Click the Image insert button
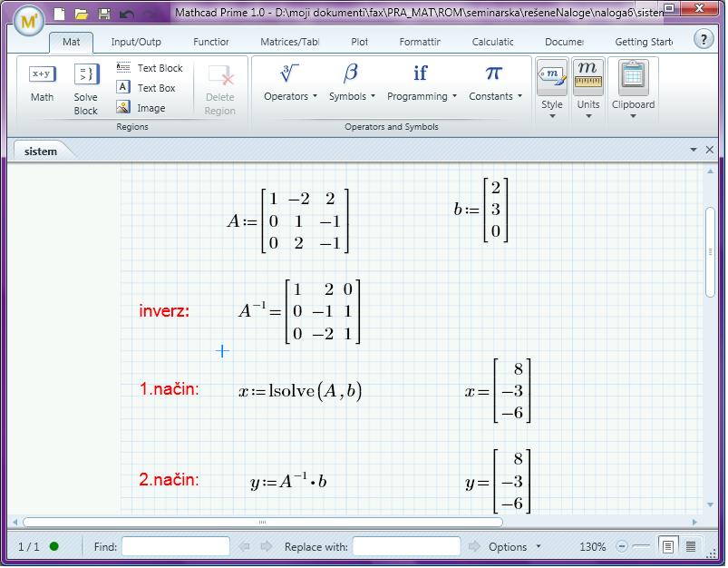The image size is (728, 568). (x=141, y=108)
